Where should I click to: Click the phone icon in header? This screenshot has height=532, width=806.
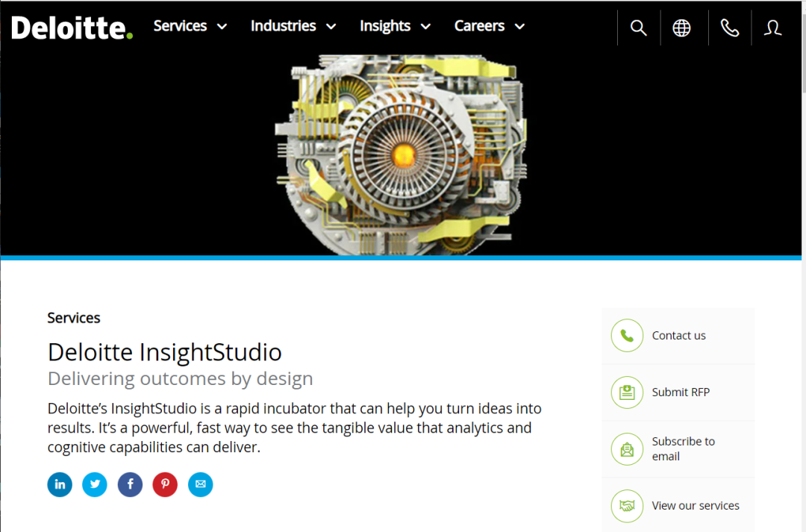tap(729, 28)
